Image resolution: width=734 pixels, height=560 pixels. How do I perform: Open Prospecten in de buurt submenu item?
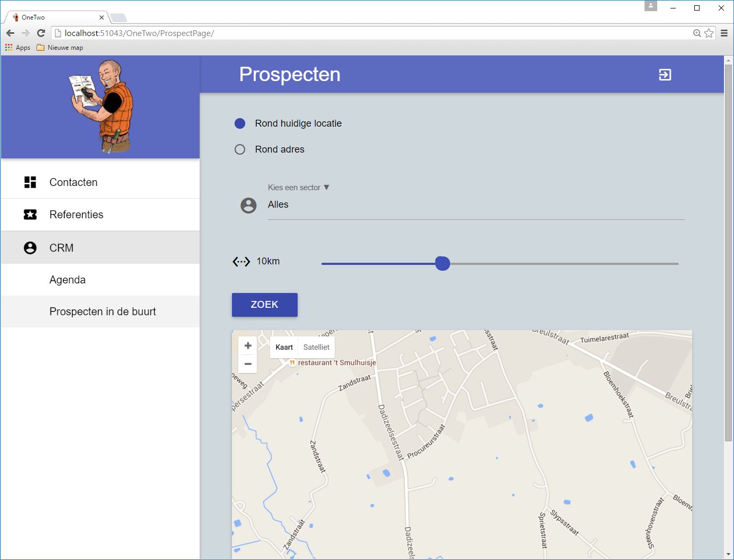[101, 312]
